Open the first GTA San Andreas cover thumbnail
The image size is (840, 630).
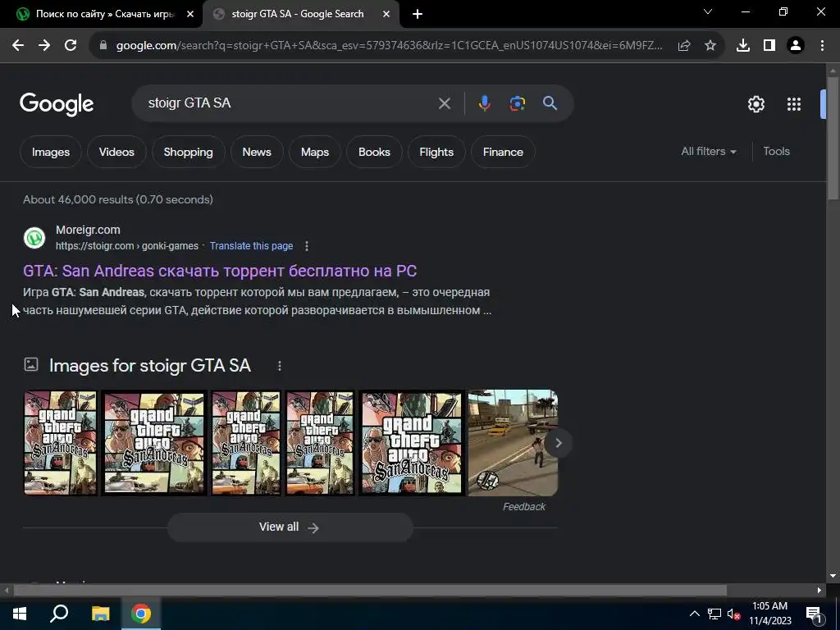coord(61,442)
